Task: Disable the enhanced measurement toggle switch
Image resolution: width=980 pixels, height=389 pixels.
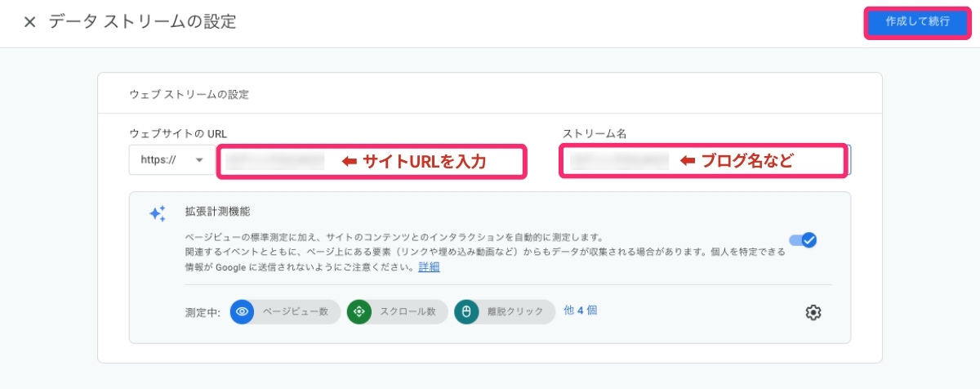Action: click(x=804, y=240)
